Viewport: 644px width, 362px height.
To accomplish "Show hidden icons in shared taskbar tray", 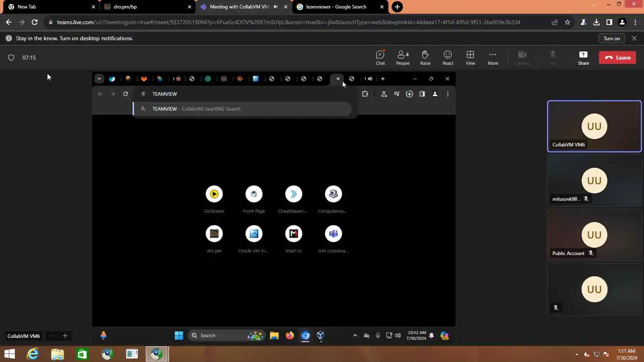I will [x=355, y=335].
